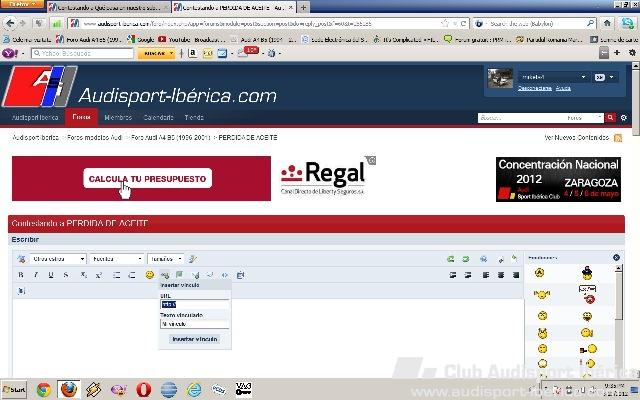
Task: Open the Concentración Nacional 2012 Zaragoza banner
Action: coord(558,179)
